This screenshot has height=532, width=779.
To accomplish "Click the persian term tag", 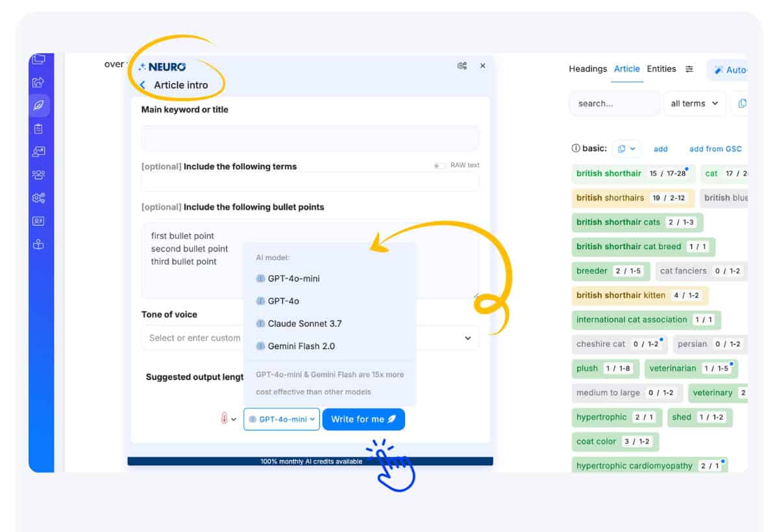I will [x=710, y=344].
